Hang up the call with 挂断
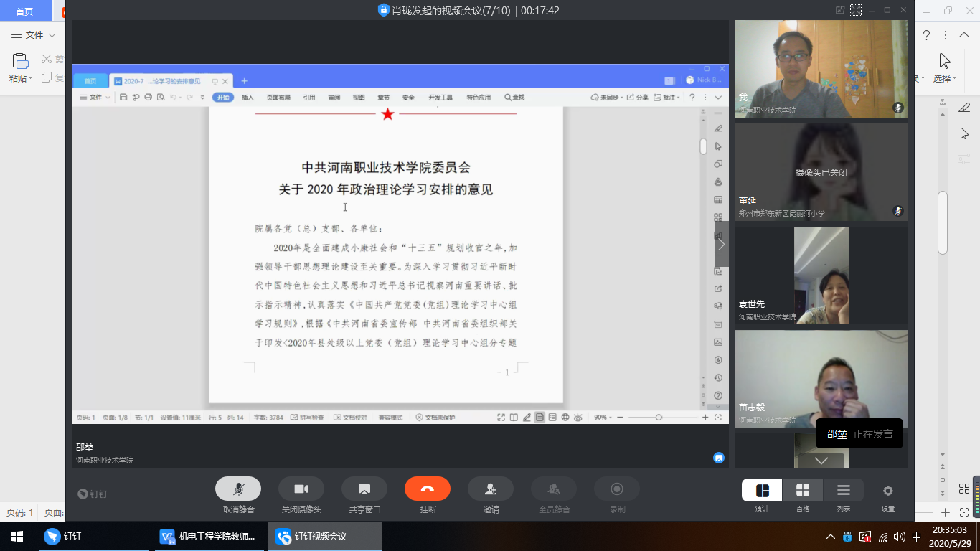The image size is (980, 551). [x=428, y=489]
